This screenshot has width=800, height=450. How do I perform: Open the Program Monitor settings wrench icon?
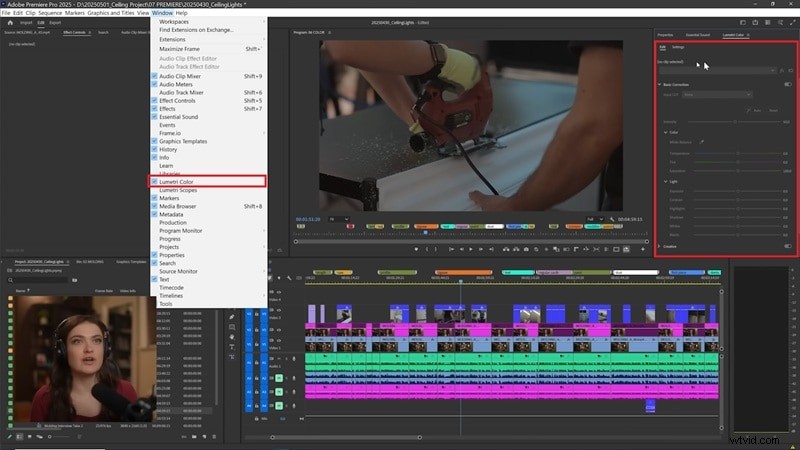(612, 219)
